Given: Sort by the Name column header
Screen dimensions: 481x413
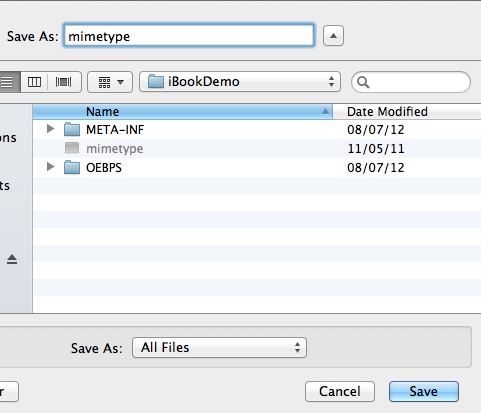Looking at the screenshot, I should (183, 111).
